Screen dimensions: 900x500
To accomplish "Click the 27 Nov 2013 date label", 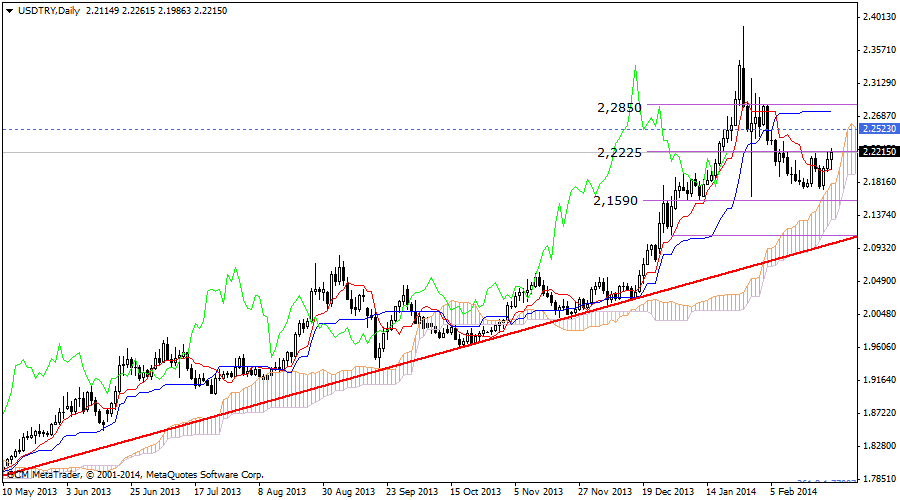I will click(605, 491).
